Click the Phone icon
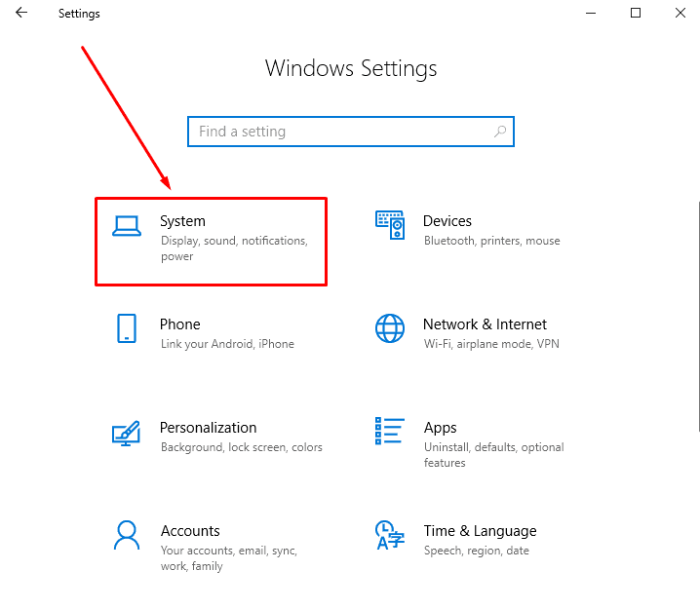Viewport: 700px width, 609px height. 127,328
